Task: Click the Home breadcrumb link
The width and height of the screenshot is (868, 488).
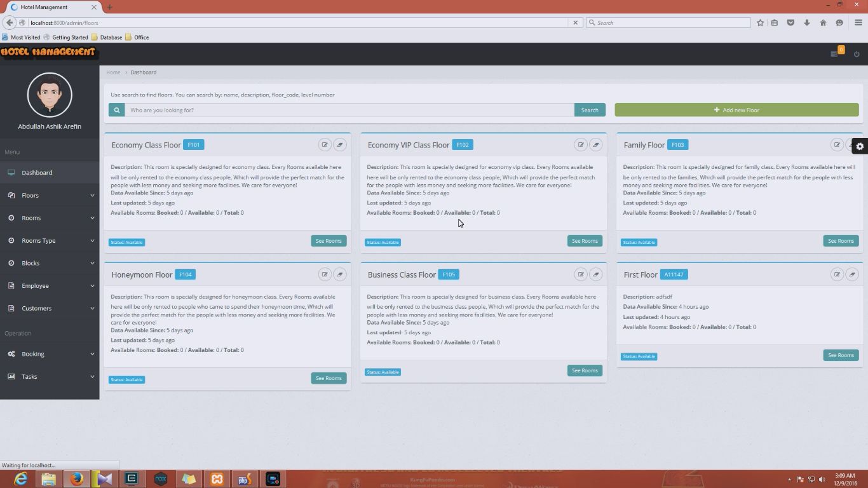Action: point(113,72)
